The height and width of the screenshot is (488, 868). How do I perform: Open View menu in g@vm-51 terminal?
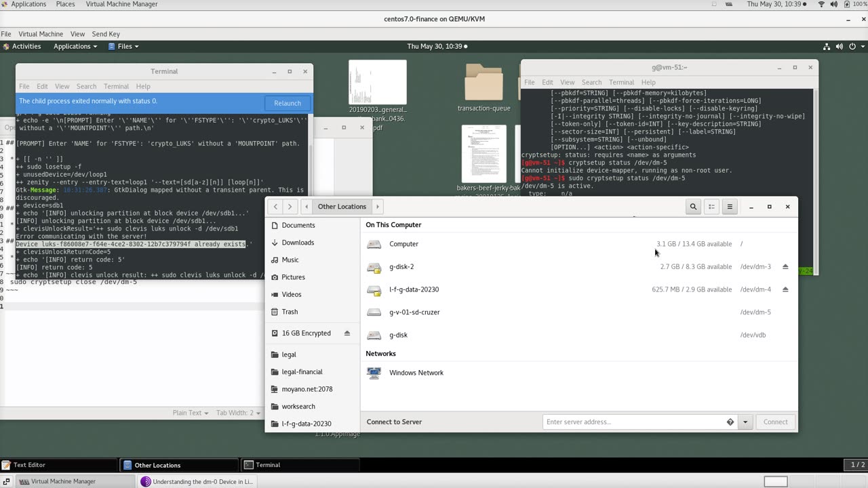(567, 83)
